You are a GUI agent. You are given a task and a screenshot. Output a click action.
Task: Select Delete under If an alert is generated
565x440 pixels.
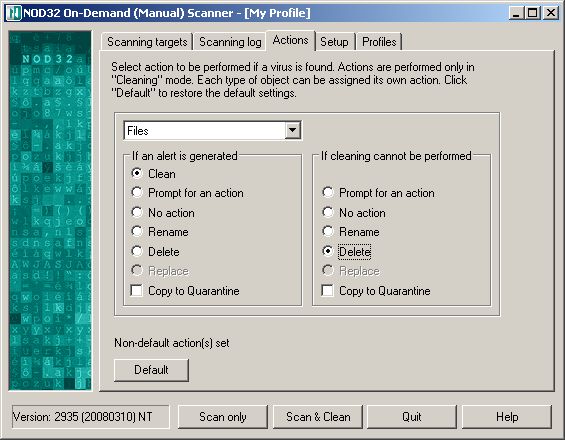[155, 252]
